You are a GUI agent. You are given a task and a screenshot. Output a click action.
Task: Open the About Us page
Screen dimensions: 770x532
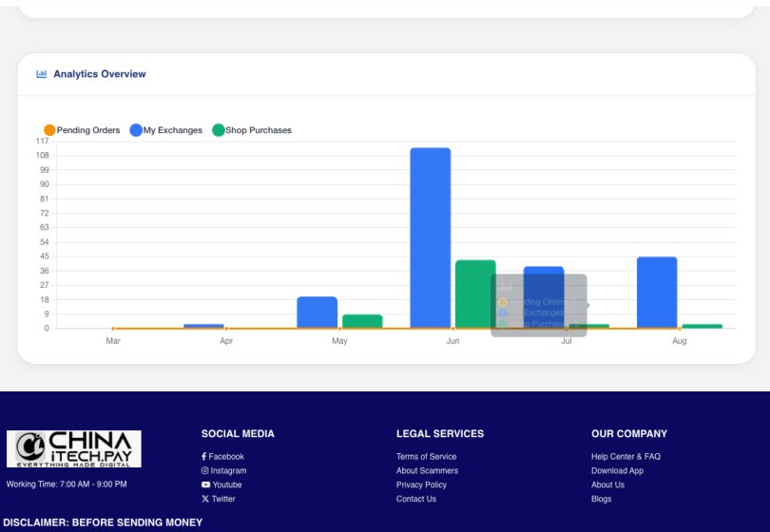(x=607, y=485)
